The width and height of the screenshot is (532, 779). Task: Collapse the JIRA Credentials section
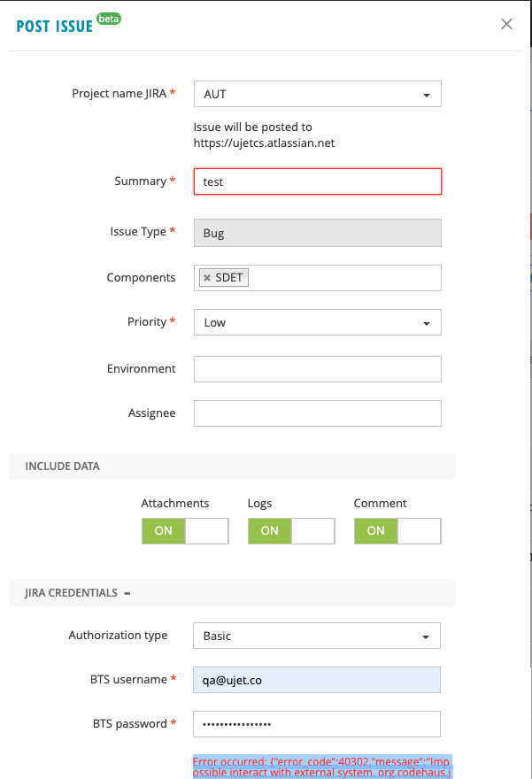127,593
